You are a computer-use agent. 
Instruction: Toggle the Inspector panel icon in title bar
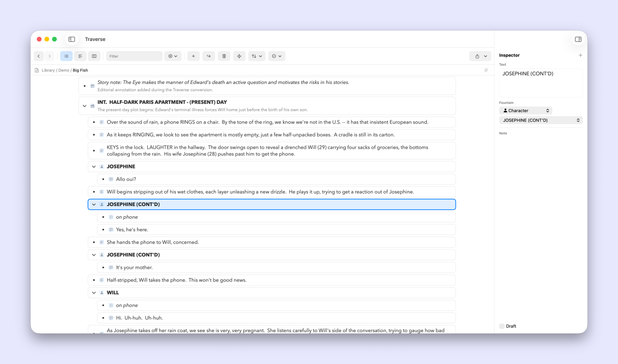tap(578, 39)
